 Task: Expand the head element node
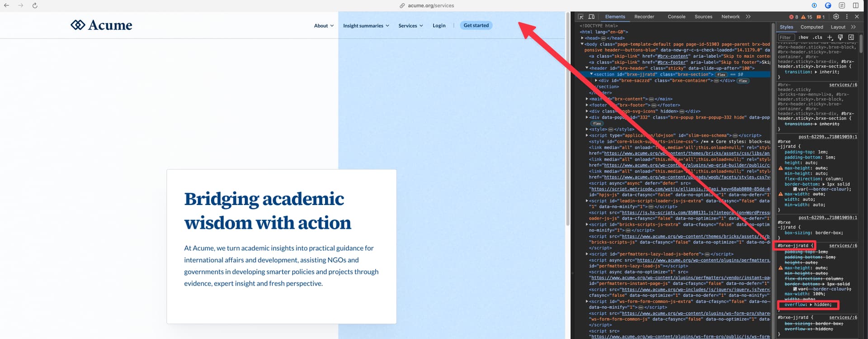tap(582, 38)
